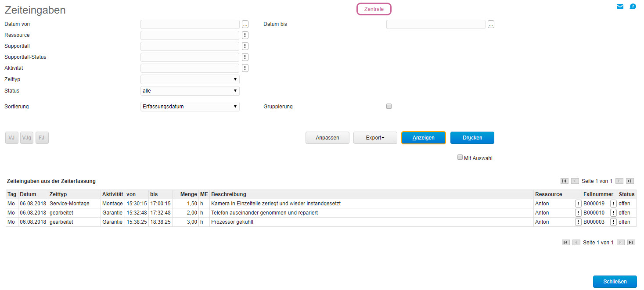Viewport: 644px width, 290px height.
Task: Open the help question mark icon
Action: point(633,7)
